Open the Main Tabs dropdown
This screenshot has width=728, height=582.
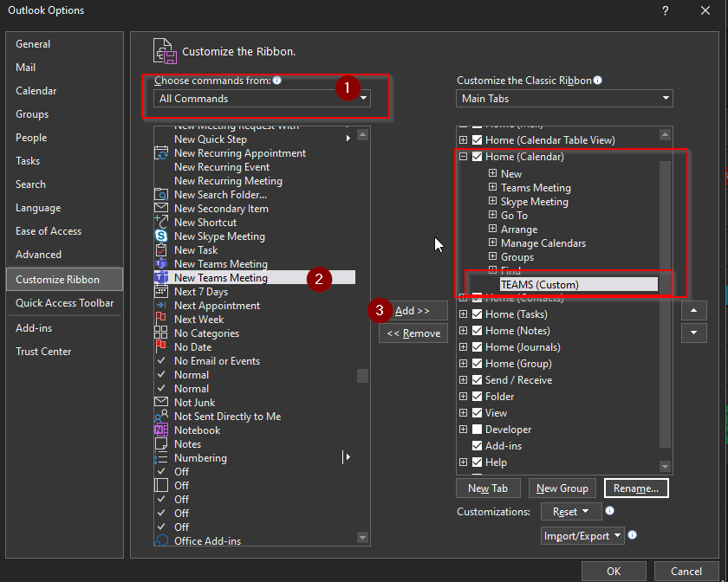[564, 99]
